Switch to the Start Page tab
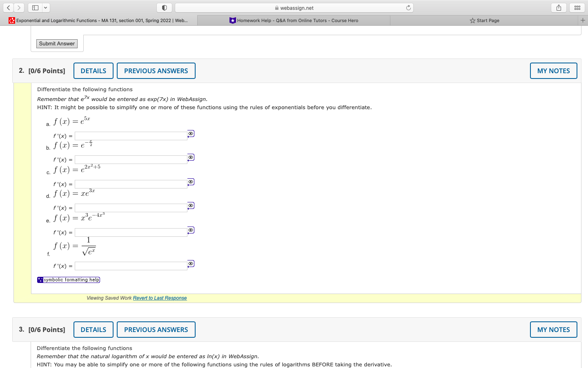588x368 pixels. (x=485, y=20)
